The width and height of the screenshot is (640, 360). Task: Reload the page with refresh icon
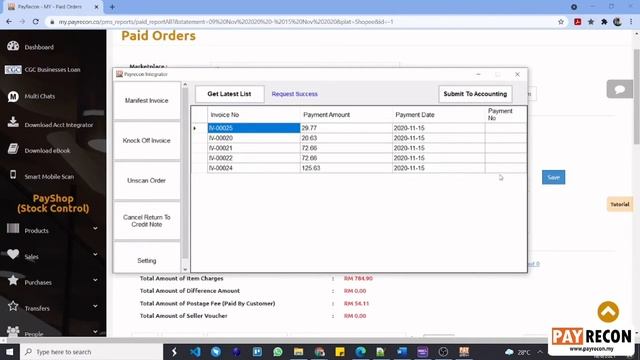click(36, 22)
